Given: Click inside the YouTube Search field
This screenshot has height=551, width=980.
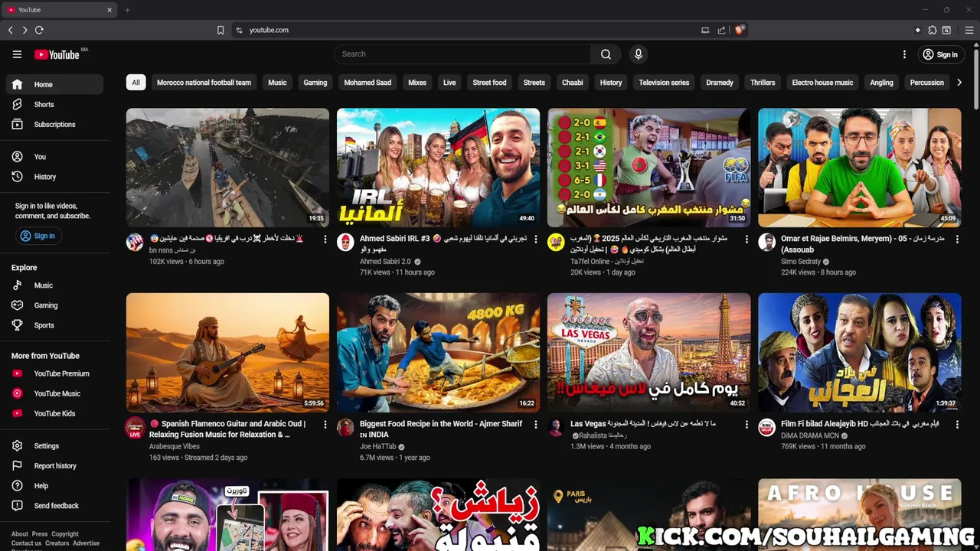Looking at the screenshot, I should 462,54.
